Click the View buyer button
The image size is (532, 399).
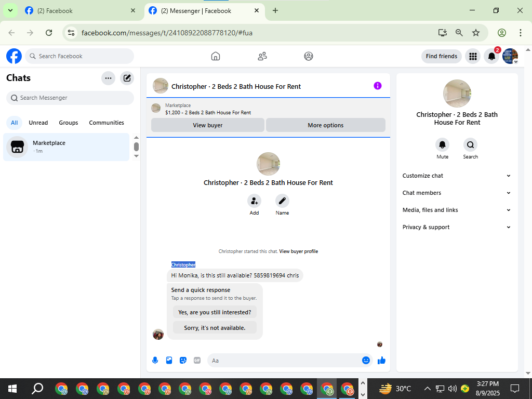208,125
